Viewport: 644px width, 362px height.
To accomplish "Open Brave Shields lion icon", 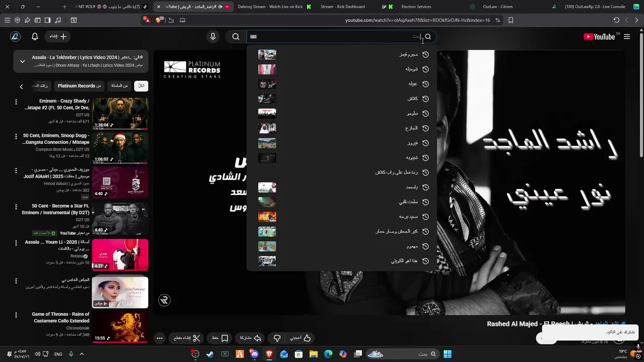I will [x=159, y=20].
